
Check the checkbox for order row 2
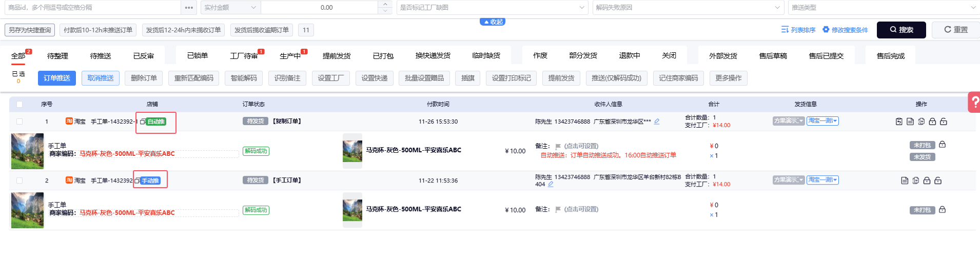point(19,180)
